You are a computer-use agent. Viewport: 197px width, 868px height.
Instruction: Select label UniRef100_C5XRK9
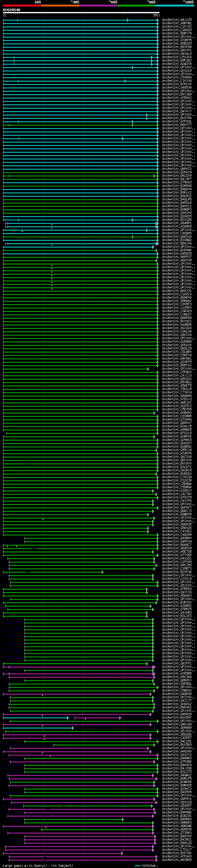(177, 78)
